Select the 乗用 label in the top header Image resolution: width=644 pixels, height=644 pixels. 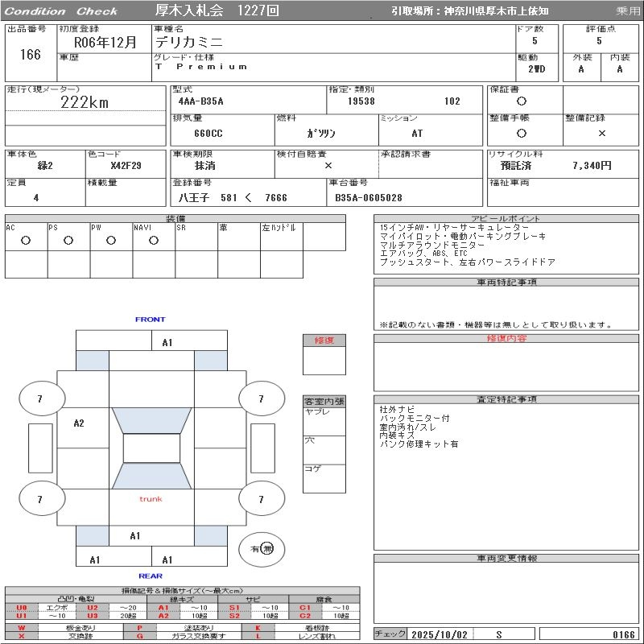(628, 10)
